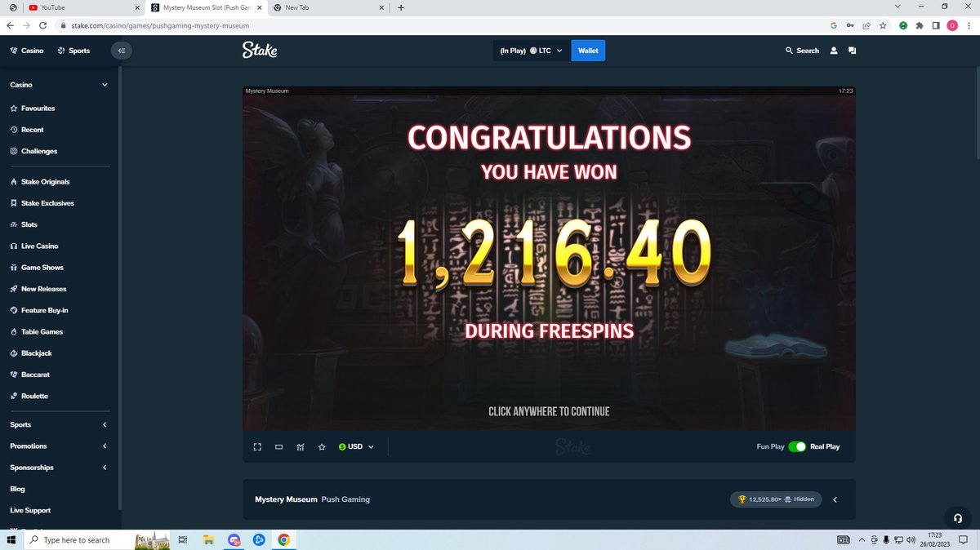Bookmark this page with the star icon
The height and width of the screenshot is (550, 980).
883,25
